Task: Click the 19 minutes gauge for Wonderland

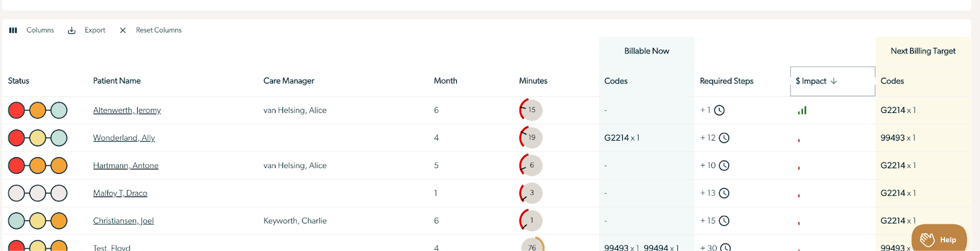Action: click(x=530, y=138)
